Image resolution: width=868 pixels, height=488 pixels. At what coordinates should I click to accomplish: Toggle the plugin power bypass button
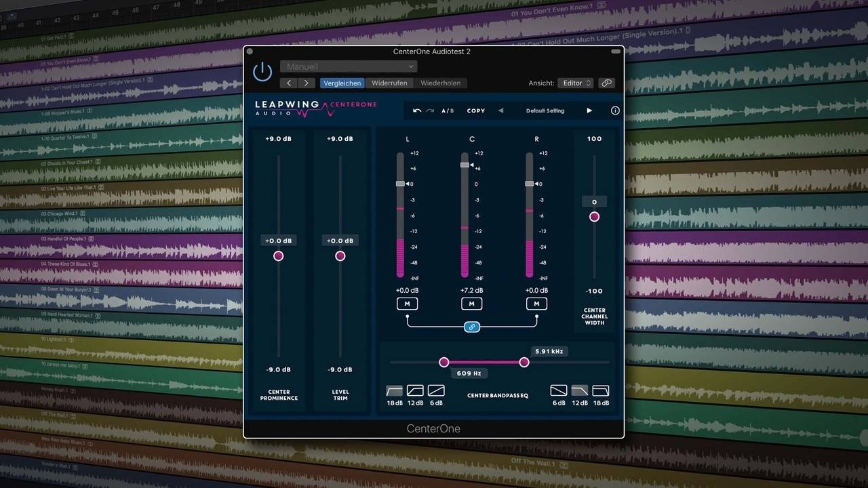click(262, 72)
